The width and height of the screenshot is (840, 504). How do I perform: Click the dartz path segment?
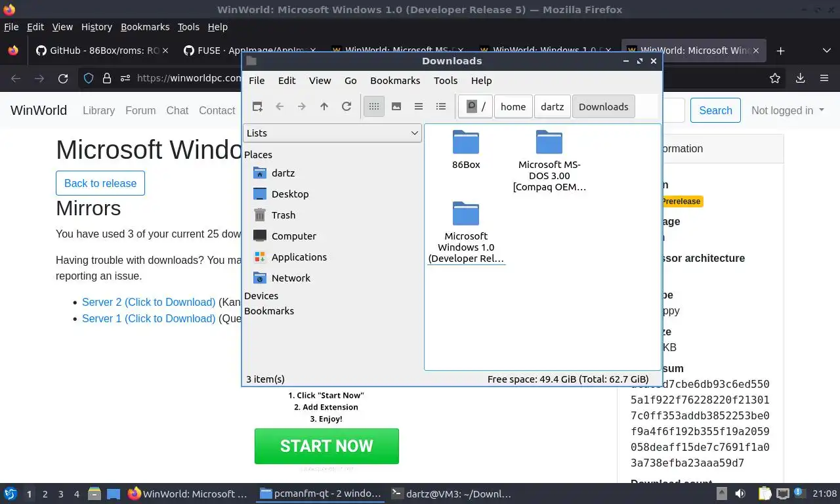(x=552, y=106)
